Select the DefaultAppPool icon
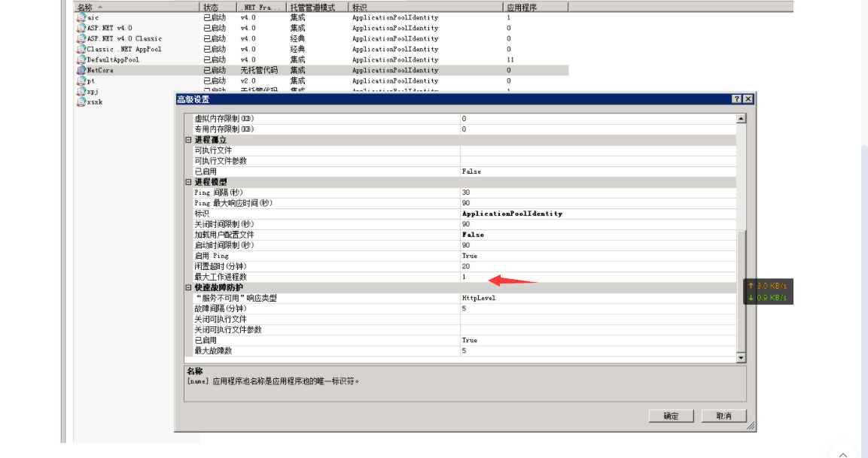This screenshot has width=868, height=458. point(81,59)
